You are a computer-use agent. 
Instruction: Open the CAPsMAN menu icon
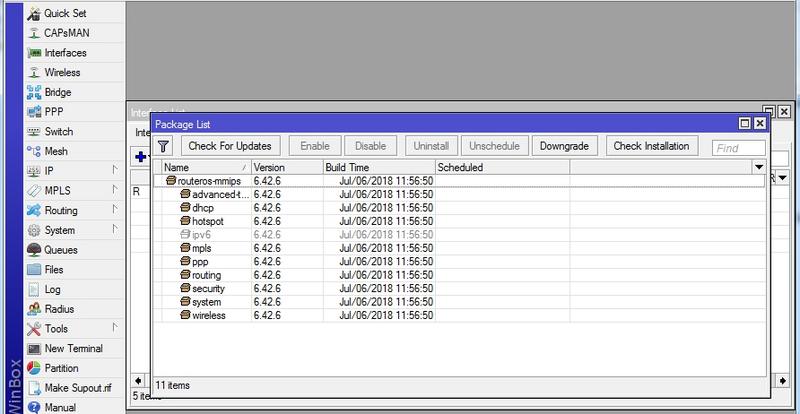34,33
